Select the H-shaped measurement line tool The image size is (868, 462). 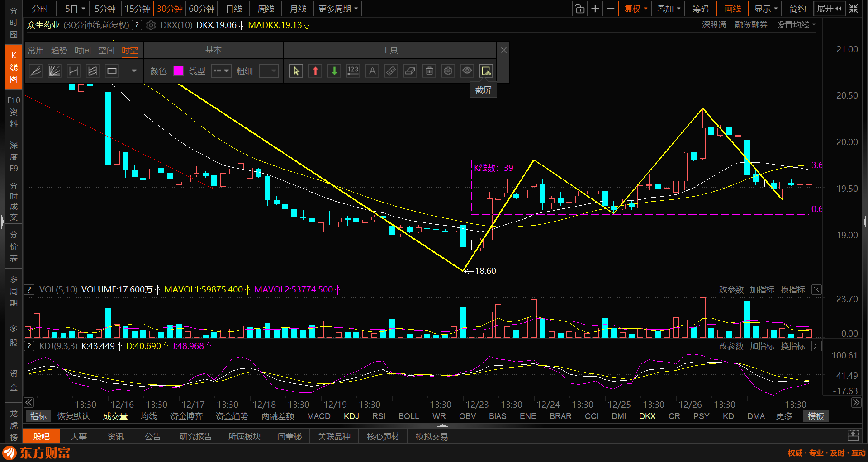pos(73,71)
